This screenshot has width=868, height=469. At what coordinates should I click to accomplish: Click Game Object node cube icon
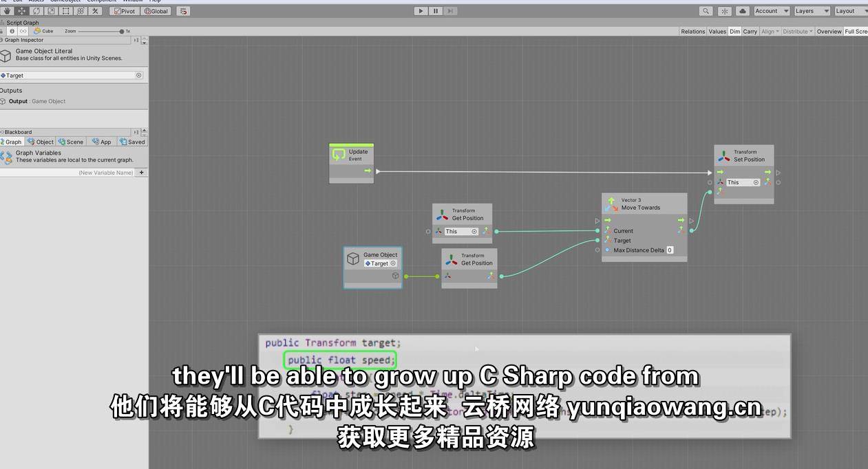coord(353,259)
